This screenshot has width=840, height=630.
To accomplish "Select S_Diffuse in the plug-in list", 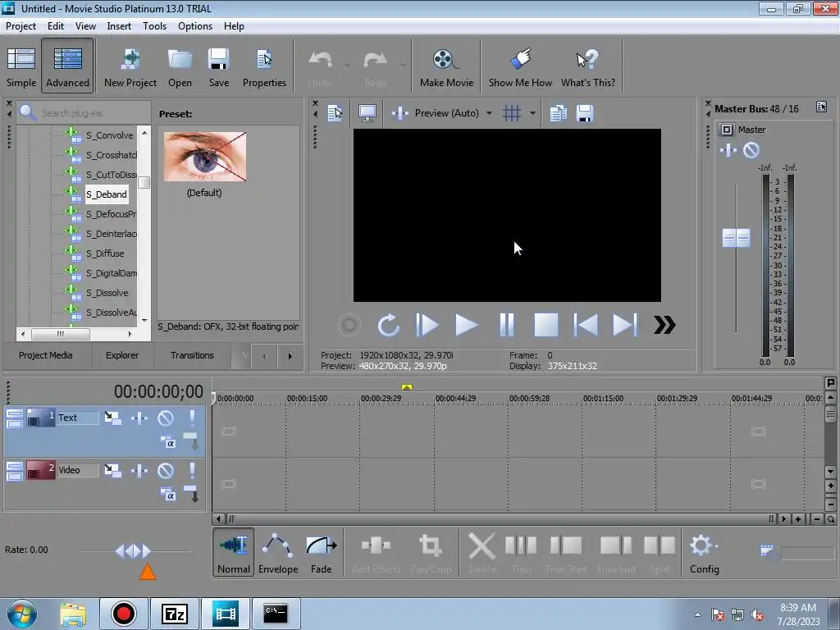I will point(105,253).
